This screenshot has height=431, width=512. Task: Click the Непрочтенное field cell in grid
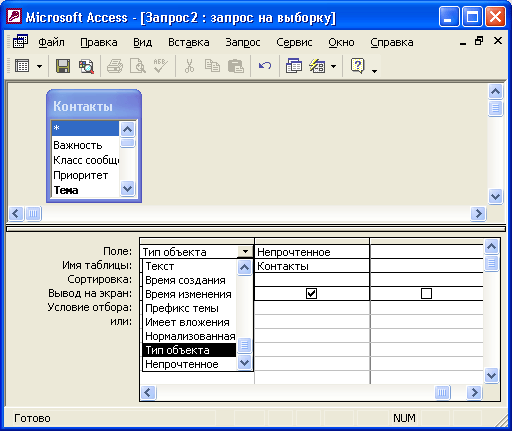click(x=312, y=252)
